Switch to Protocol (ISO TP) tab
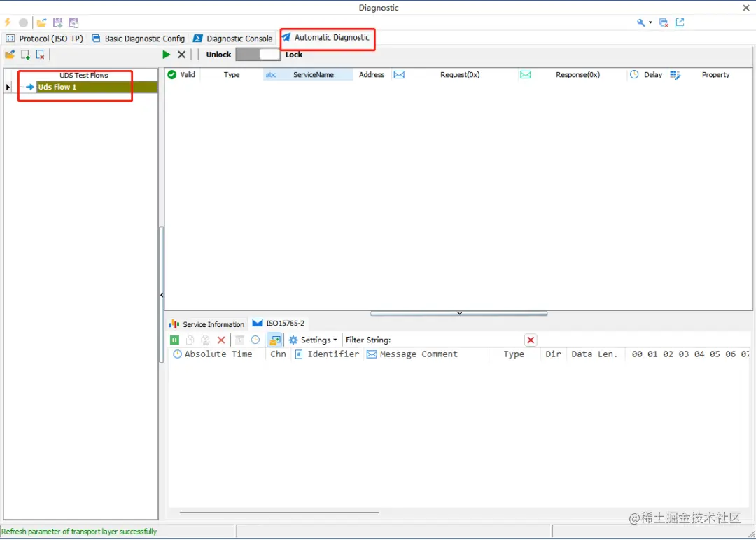 coord(45,39)
